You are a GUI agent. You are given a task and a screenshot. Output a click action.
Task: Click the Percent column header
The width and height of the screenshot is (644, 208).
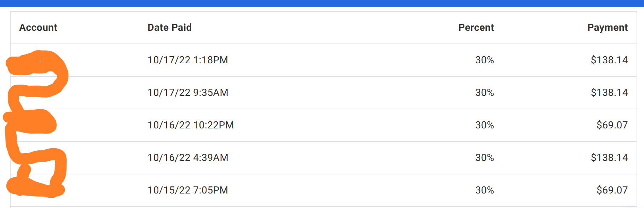(476, 28)
